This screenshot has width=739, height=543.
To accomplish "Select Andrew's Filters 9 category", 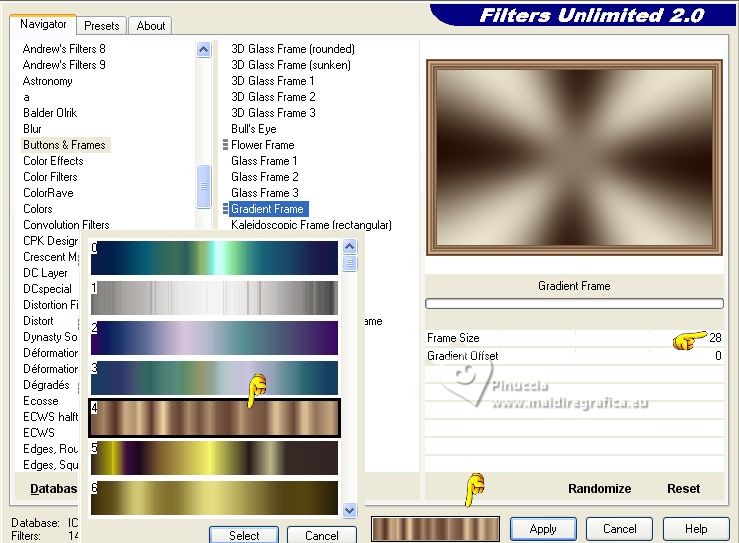I will (x=64, y=65).
